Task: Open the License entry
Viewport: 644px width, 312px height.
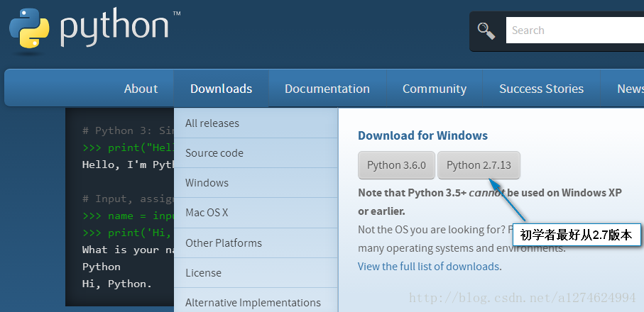Action: (x=256, y=272)
